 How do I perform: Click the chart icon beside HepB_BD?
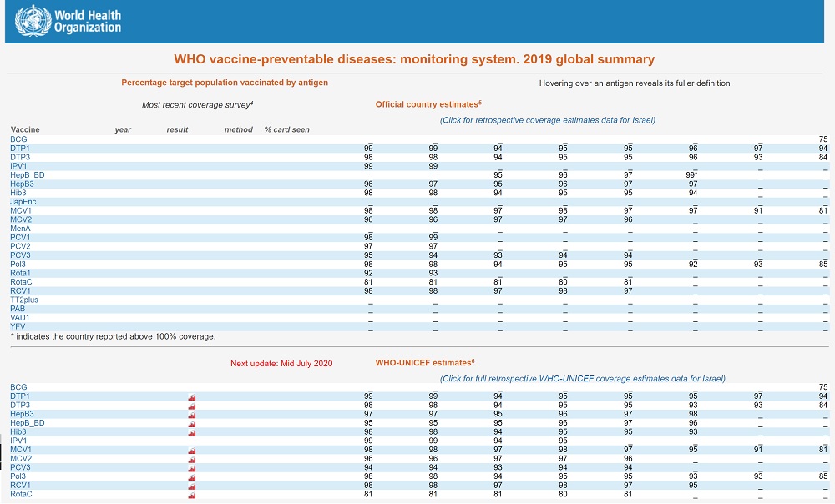(192, 423)
